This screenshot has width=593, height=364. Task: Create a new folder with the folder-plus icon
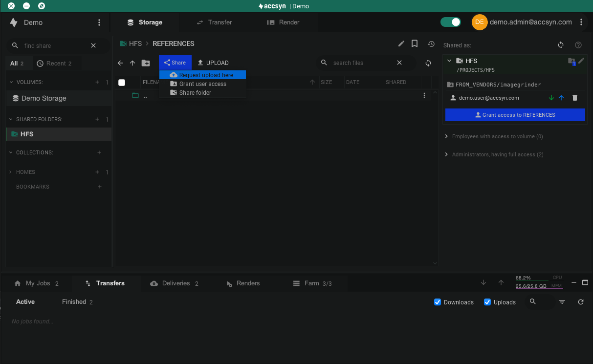click(146, 63)
